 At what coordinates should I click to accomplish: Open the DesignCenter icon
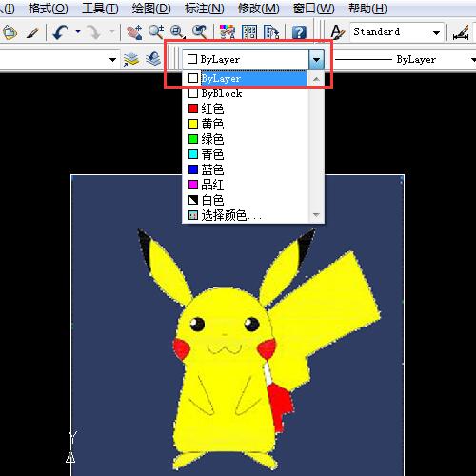249,32
